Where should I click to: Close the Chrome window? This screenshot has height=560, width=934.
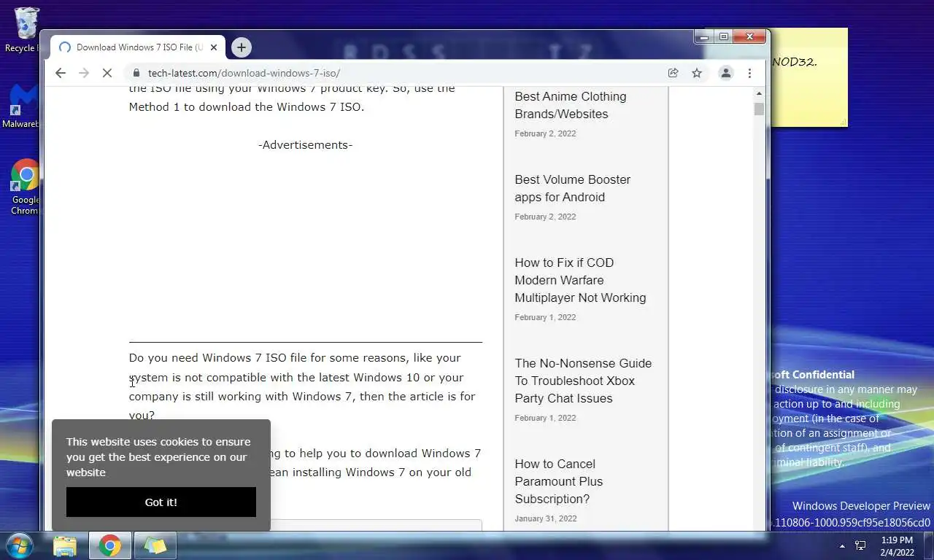pos(749,36)
